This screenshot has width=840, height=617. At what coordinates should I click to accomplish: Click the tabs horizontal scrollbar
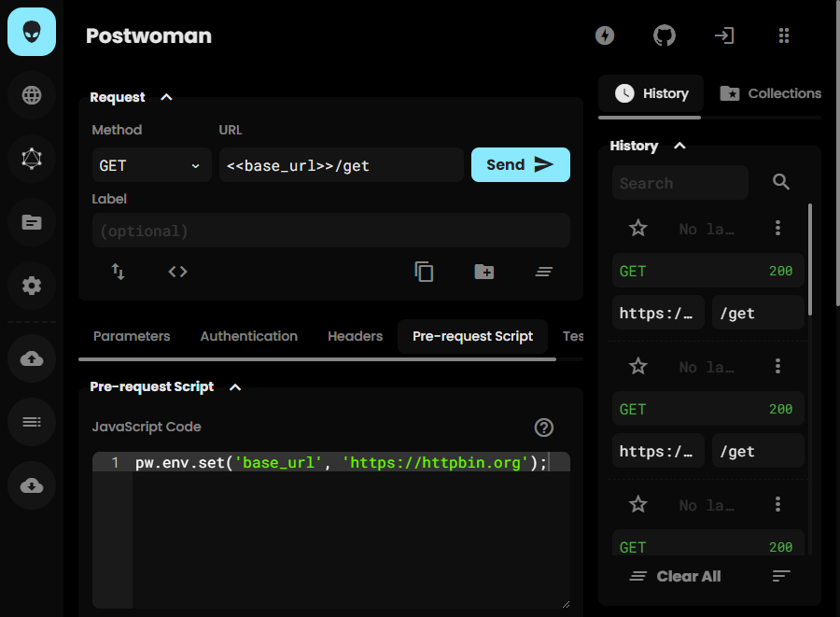[317, 359]
